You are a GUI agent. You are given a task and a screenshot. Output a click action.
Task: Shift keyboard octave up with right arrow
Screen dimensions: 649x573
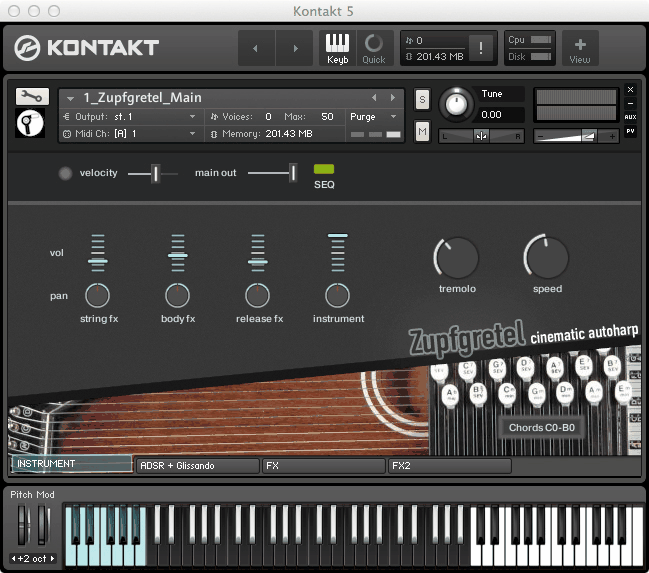53,559
